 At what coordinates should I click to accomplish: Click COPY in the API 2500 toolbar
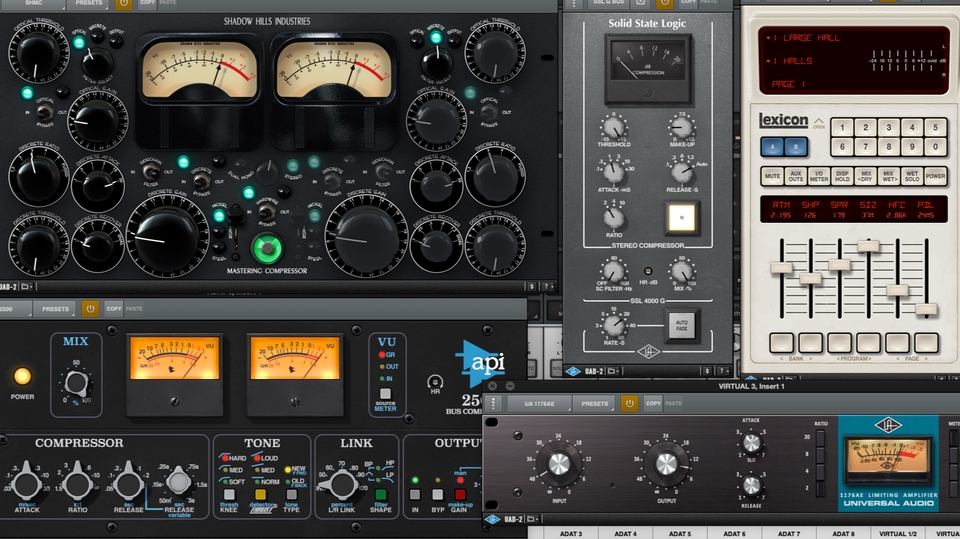pos(114,309)
